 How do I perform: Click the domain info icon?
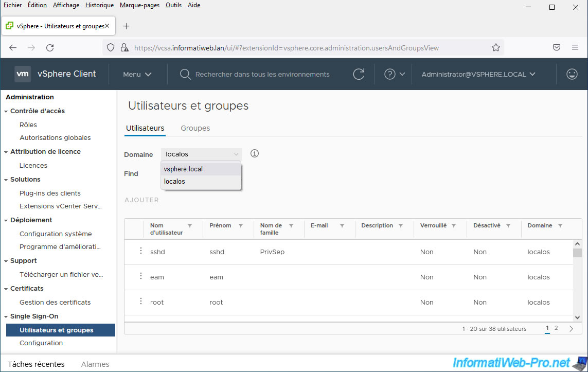click(255, 153)
